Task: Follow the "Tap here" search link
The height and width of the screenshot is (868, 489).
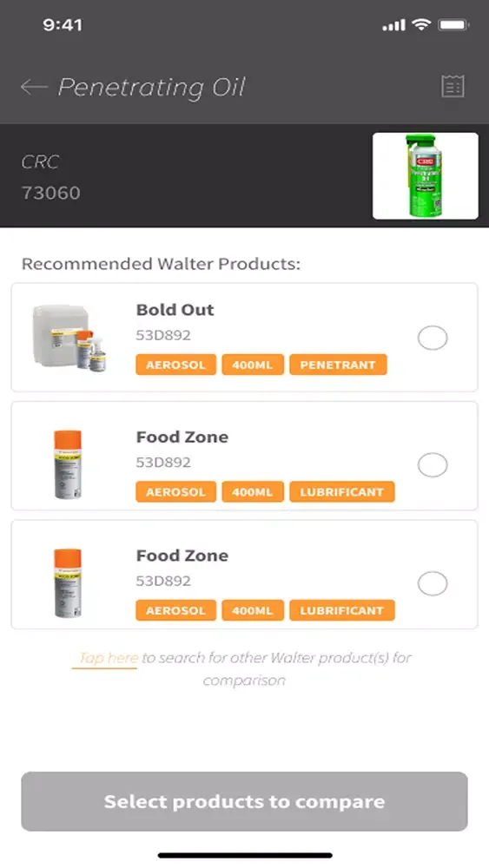Action: point(108,658)
